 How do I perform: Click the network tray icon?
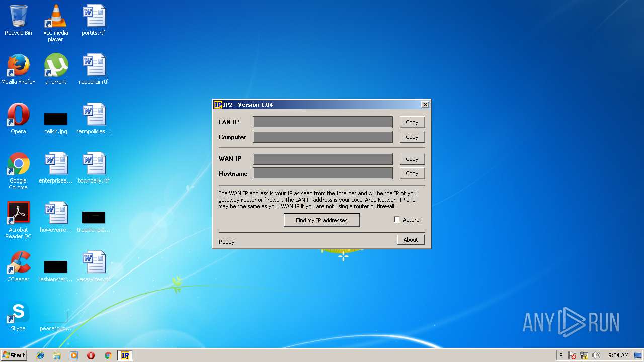[584, 355]
